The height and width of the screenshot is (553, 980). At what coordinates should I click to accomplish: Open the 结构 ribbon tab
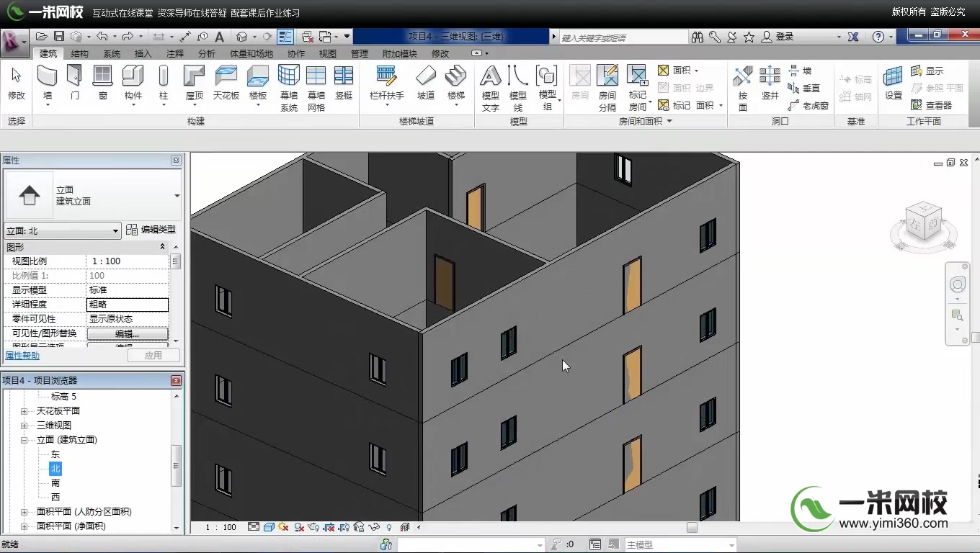pyautogui.click(x=80, y=53)
